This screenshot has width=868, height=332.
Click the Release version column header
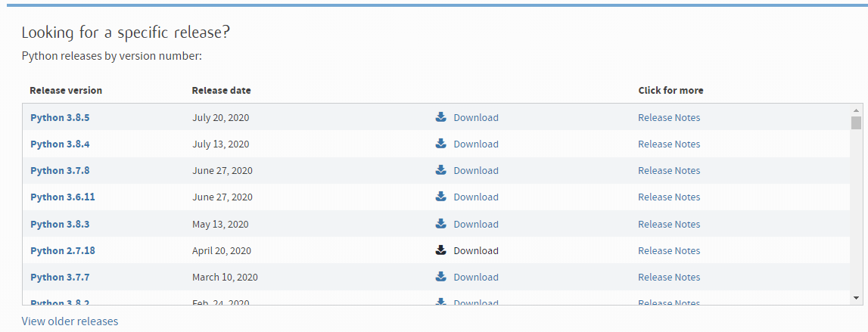click(x=66, y=90)
